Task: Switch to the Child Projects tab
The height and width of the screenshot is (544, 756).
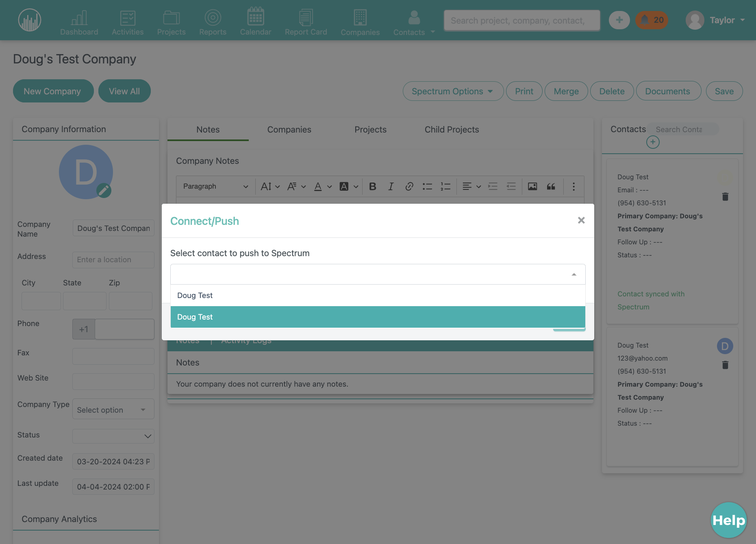Action: point(452,129)
